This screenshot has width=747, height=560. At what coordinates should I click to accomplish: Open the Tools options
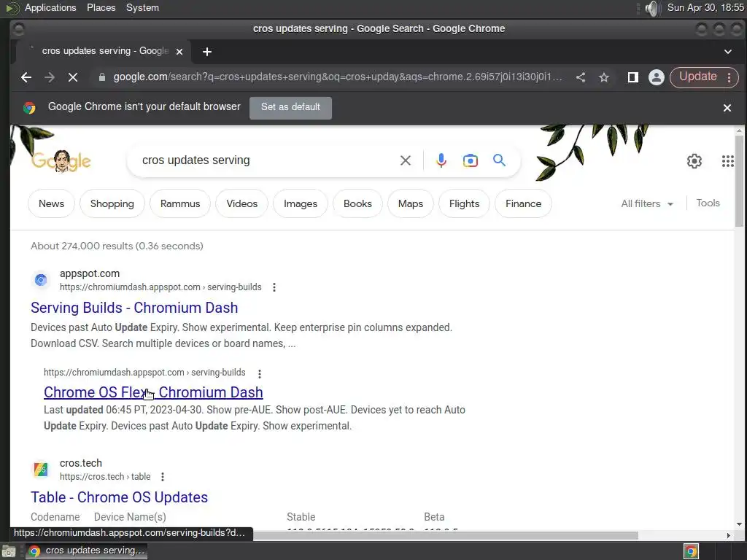click(708, 203)
